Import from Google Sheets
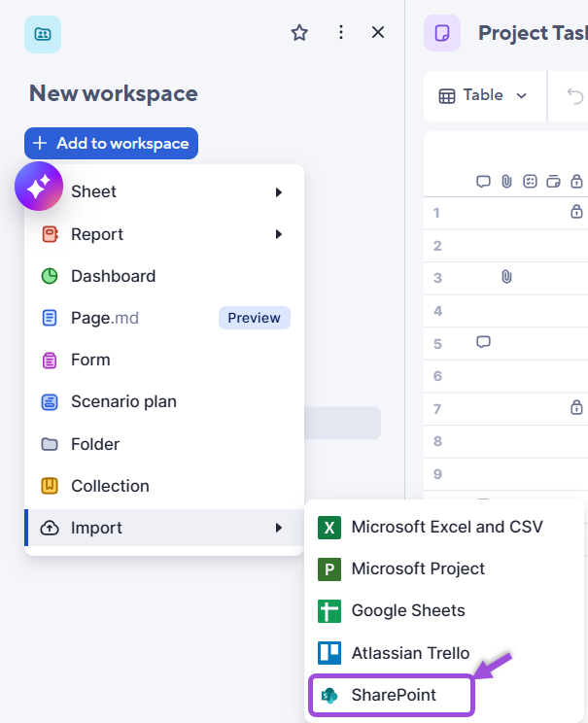Screen dimensions: 588x723 click(x=442, y=611)
